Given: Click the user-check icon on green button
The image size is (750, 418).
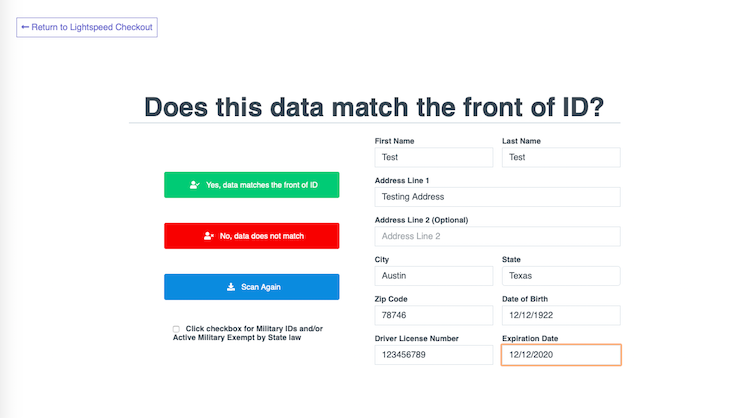Looking at the screenshot, I should (x=195, y=185).
